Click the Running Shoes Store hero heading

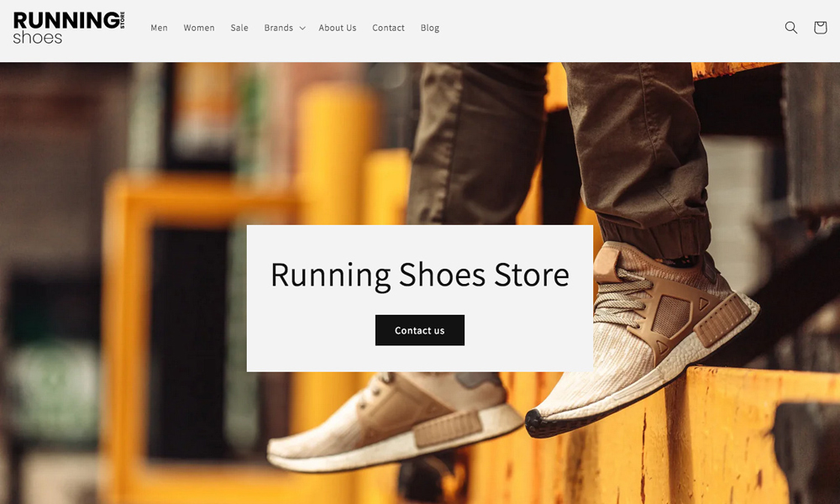[419, 275]
